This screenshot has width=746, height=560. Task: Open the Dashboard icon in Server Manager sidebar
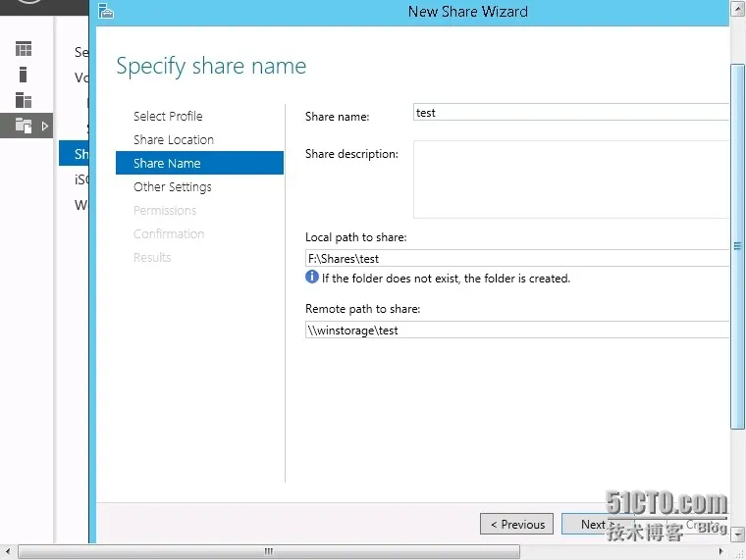(24, 48)
